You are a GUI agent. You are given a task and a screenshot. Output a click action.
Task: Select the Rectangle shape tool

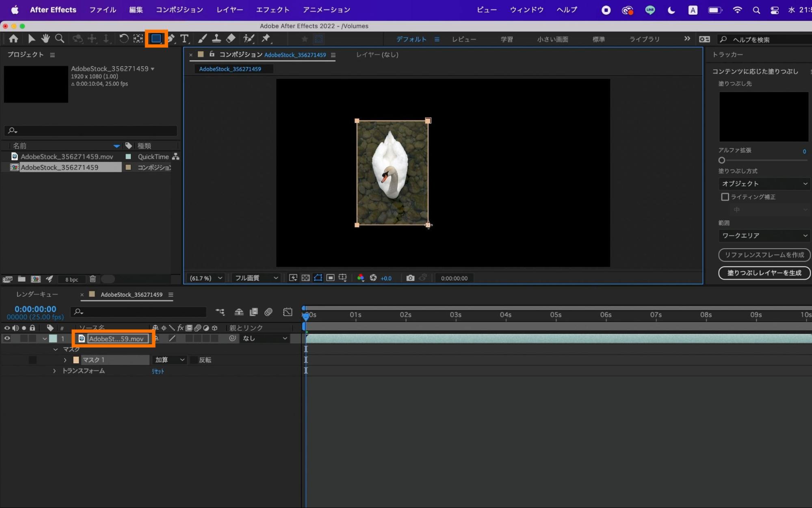(156, 39)
